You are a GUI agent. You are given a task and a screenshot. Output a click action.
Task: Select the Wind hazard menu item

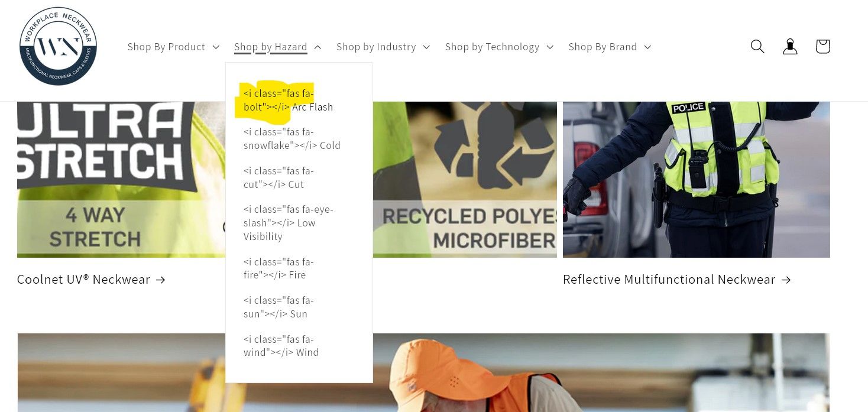tap(281, 346)
